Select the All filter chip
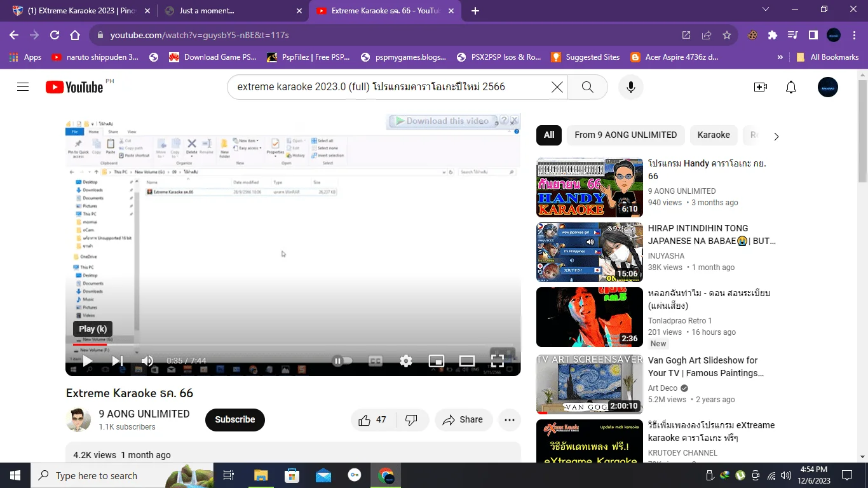 pos(549,135)
